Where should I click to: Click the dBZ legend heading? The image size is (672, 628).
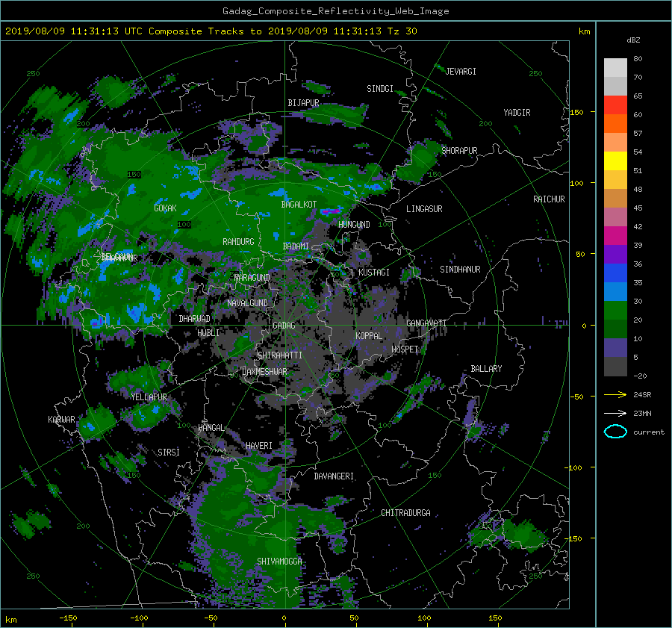coord(633,40)
